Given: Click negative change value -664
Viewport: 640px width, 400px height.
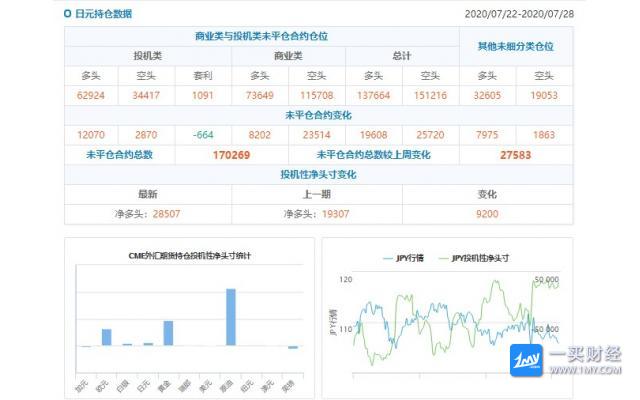Looking at the screenshot, I should (203, 135).
